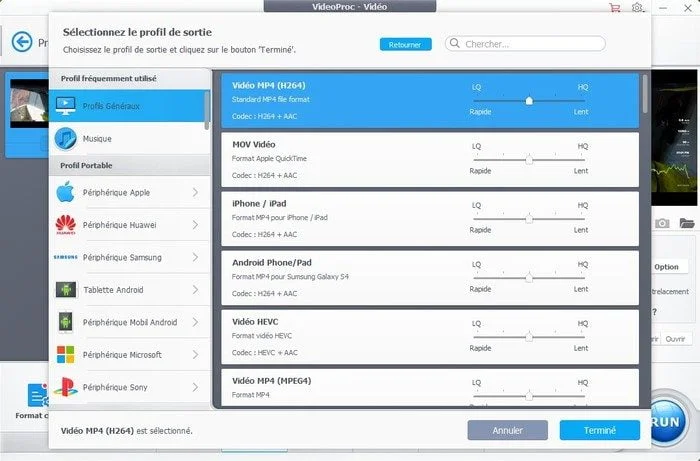Click the profile list vertical scrollbar
The image size is (700, 461).
[645, 94]
